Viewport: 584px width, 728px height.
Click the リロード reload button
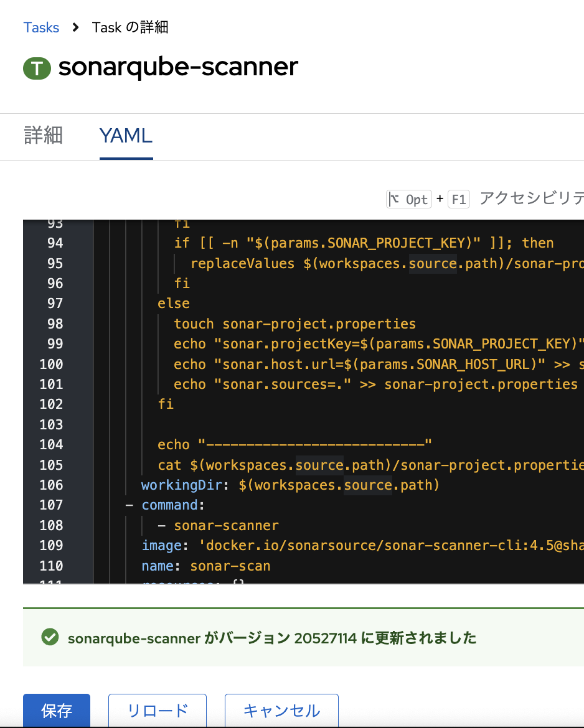(x=158, y=711)
